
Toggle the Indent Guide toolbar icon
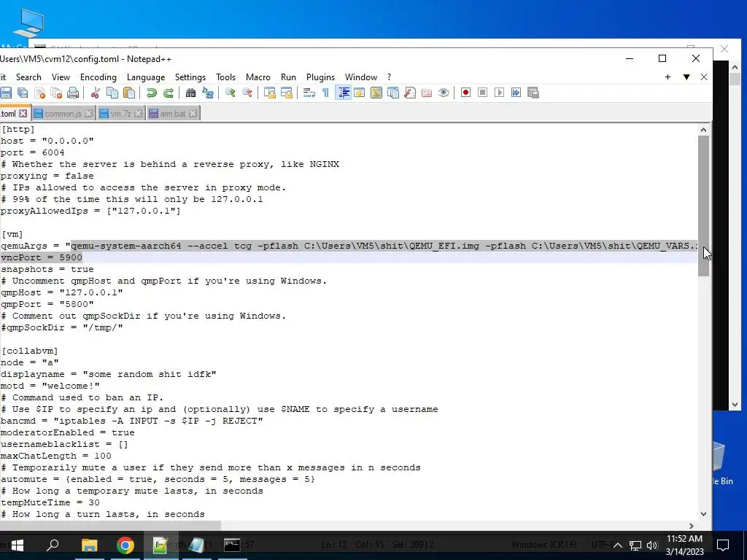click(343, 93)
